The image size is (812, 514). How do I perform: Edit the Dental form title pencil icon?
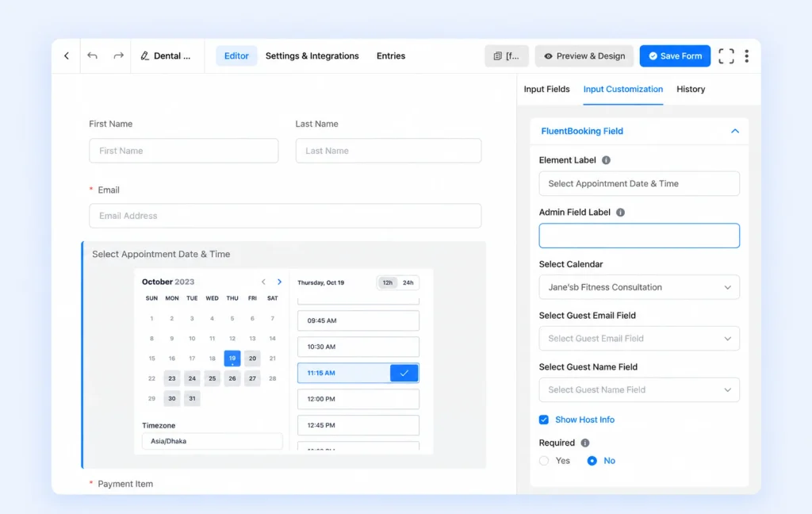tap(145, 56)
